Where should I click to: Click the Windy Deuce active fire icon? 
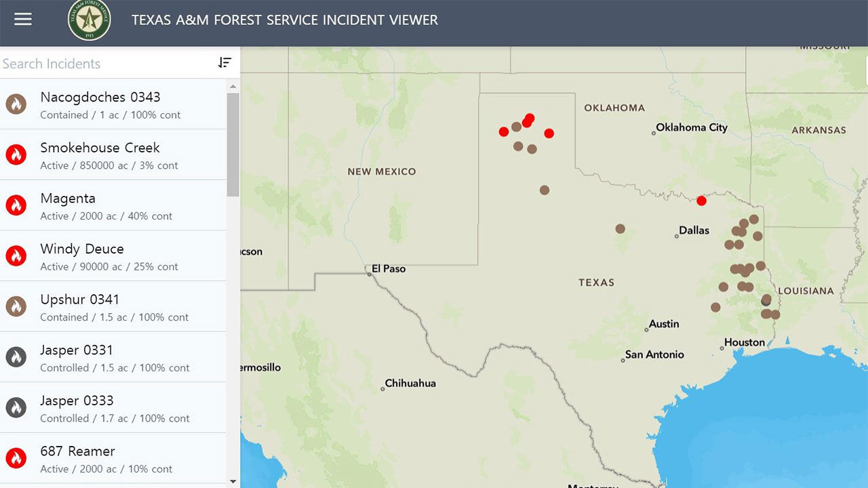[x=16, y=256]
